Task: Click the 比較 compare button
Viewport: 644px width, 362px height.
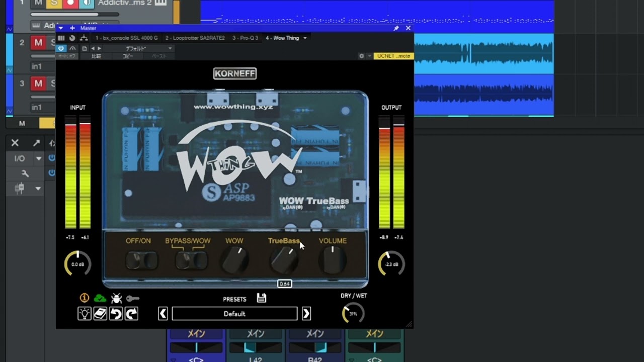Action: coord(96,56)
